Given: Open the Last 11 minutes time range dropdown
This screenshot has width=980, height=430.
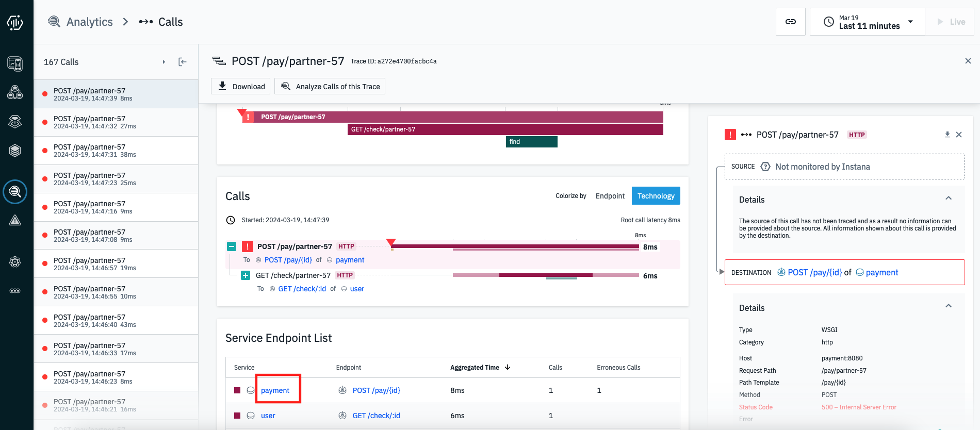Looking at the screenshot, I should [868, 22].
